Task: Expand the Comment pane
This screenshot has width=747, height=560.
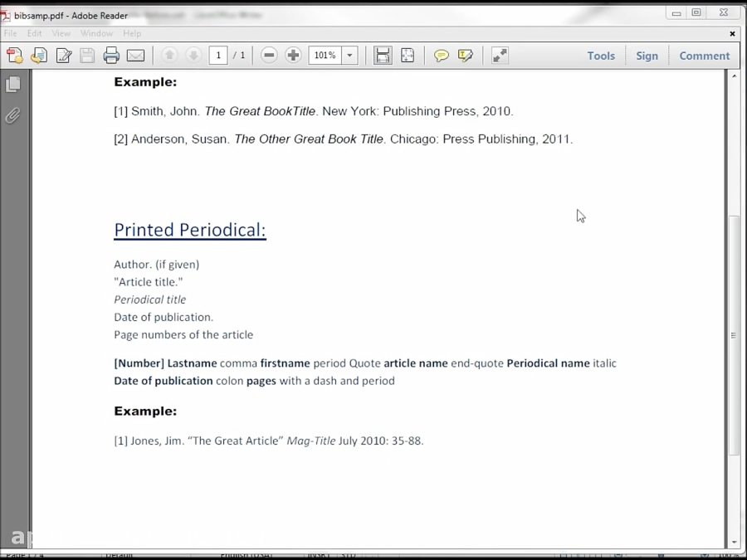Action: coord(704,55)
